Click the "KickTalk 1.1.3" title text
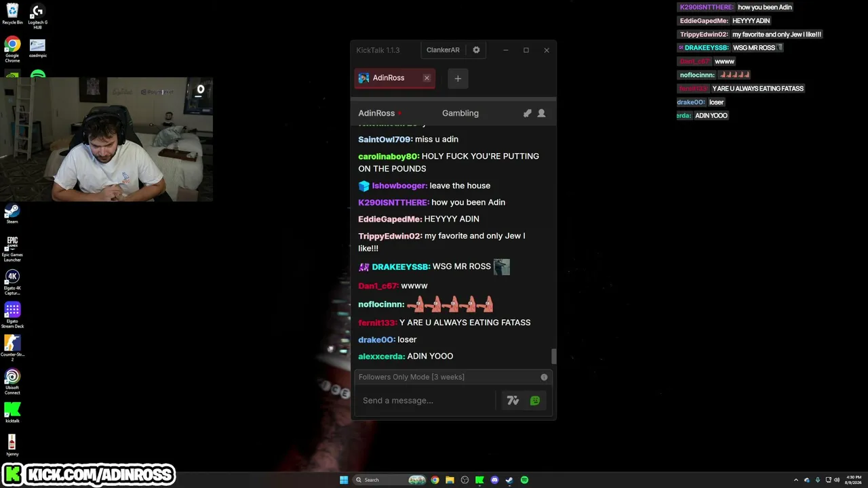The width and height of the screenshot is (868, 488). 378,50
